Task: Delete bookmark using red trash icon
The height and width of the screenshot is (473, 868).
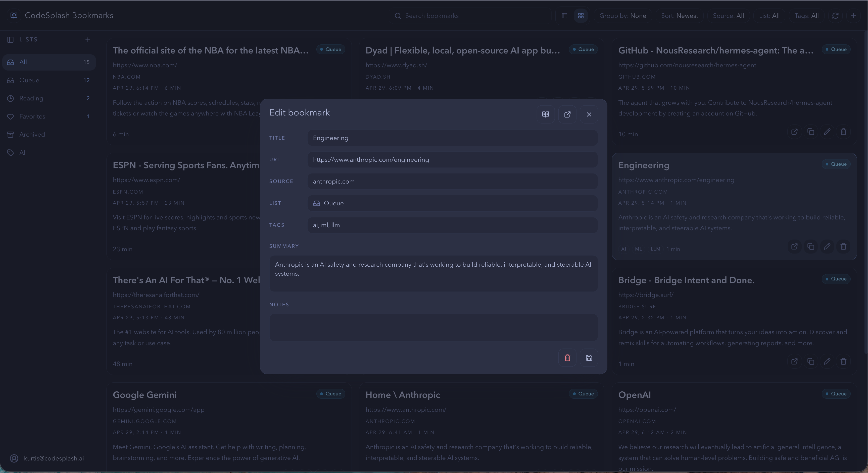Action: pos(567,358)
